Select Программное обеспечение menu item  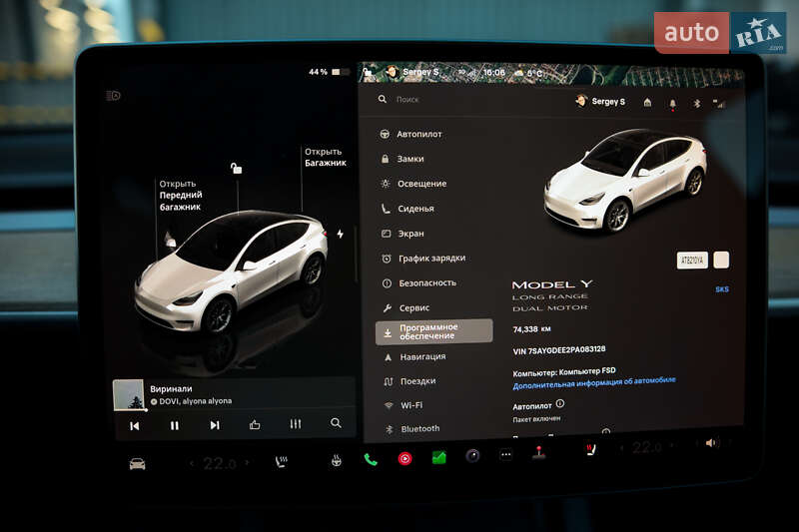coord(434,332)
